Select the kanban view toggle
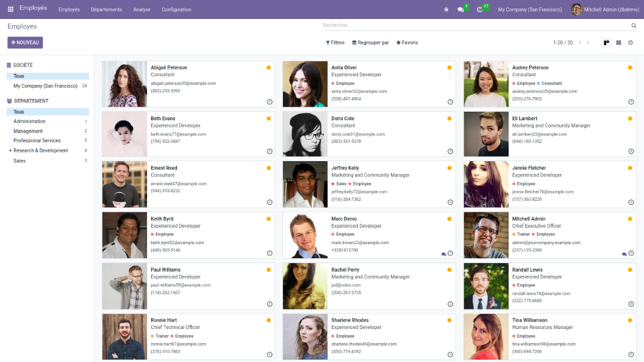 (x=606, y=43)
